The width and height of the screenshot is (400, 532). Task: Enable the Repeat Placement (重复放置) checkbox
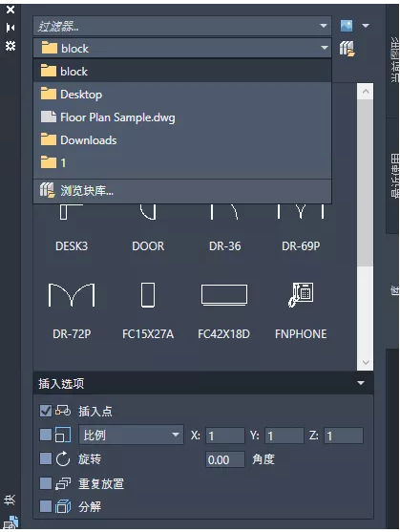click(46, 482)
